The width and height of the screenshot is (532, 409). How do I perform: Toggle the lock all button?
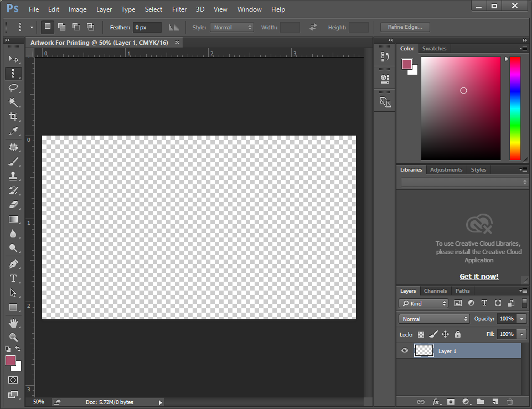click(457, 334)
